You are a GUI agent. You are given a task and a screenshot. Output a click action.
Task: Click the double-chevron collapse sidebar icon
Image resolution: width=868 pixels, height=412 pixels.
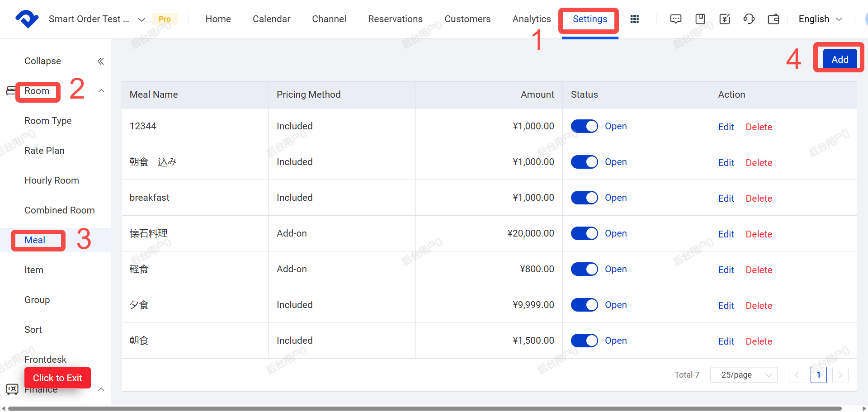coord(101,61)
